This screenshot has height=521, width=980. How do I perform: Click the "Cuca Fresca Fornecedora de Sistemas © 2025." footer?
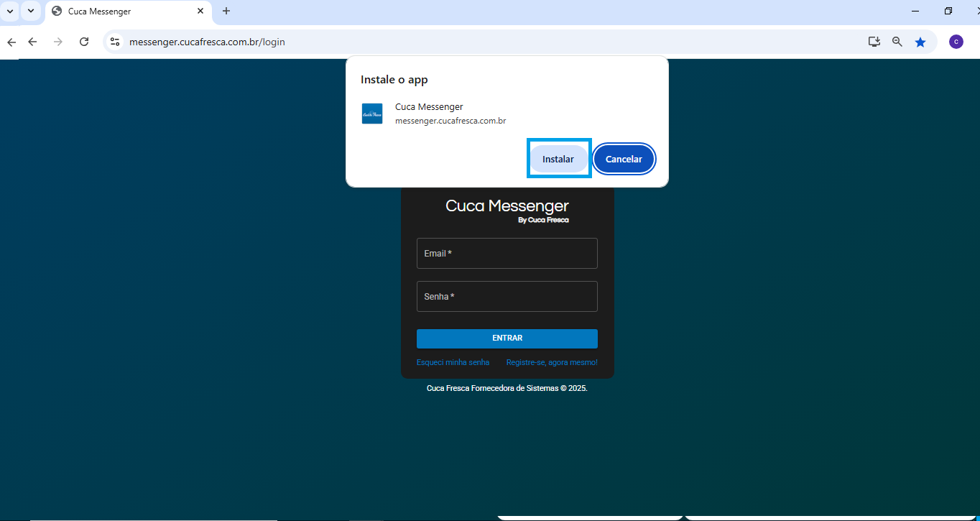tap(507, 388)
